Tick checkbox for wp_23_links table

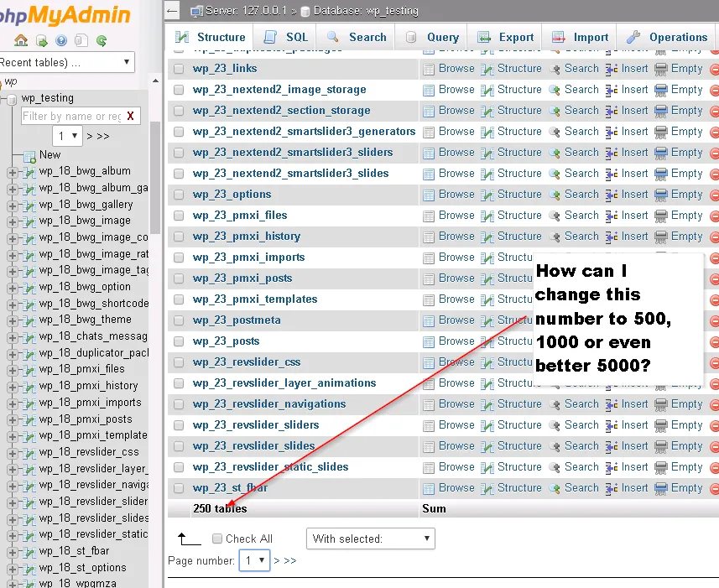179,69
